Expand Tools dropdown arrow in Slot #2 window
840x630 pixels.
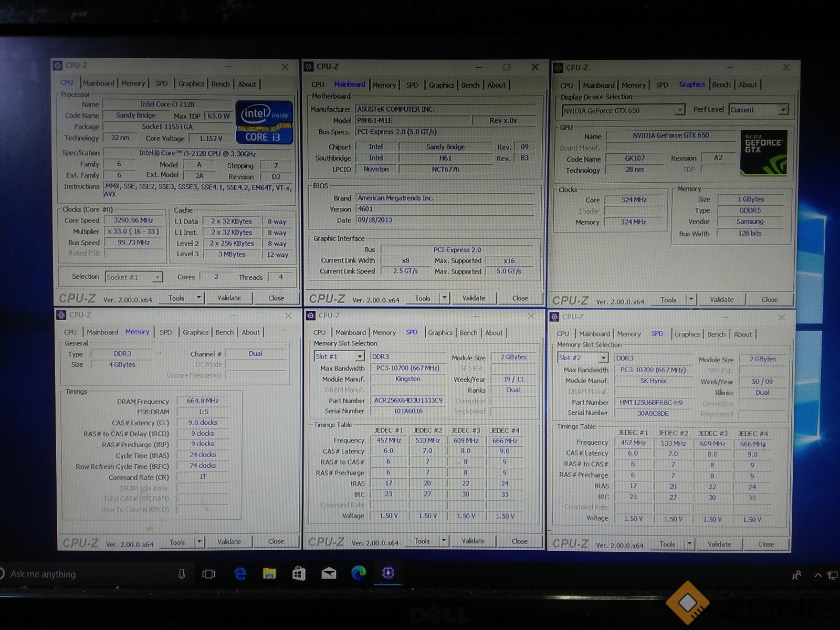[689, 544]
